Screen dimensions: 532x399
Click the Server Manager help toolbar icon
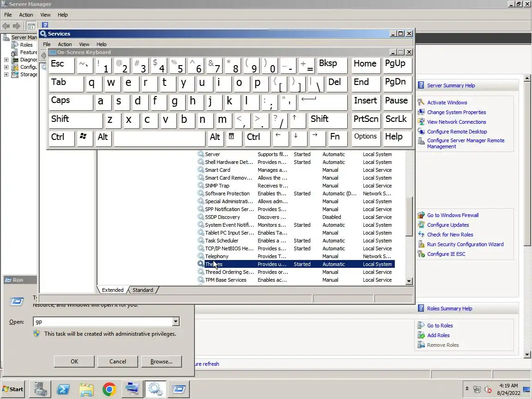click(45, 25)
